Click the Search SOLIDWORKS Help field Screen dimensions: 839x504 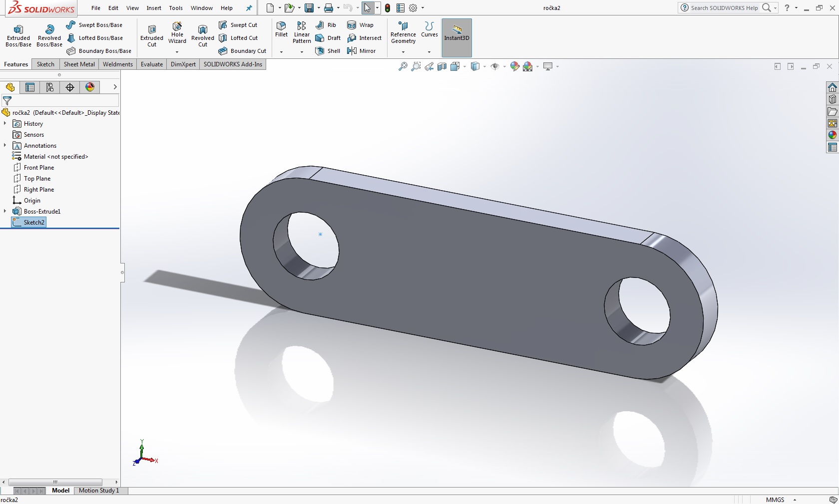pos(724,8)
